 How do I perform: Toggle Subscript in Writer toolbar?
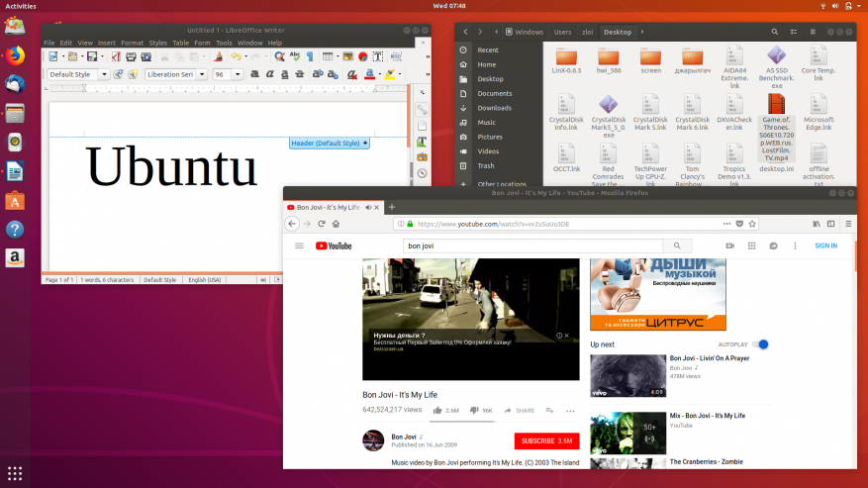pyautogui.click(x=333, y=74)
